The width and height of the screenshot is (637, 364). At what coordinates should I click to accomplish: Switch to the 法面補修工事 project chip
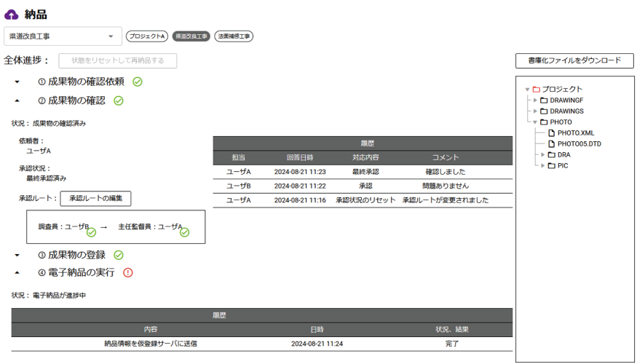click(x=234, y=36)
